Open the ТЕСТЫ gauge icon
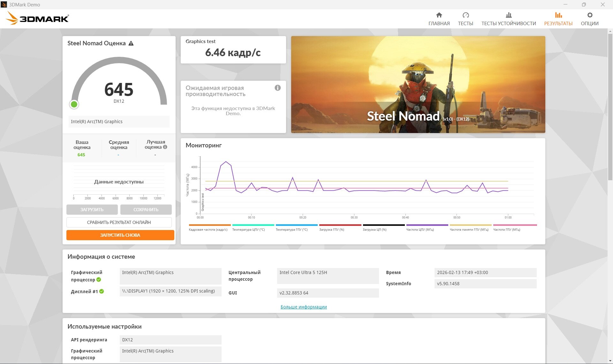This screenshot has height=364, width=613. [x=465, y=15]
